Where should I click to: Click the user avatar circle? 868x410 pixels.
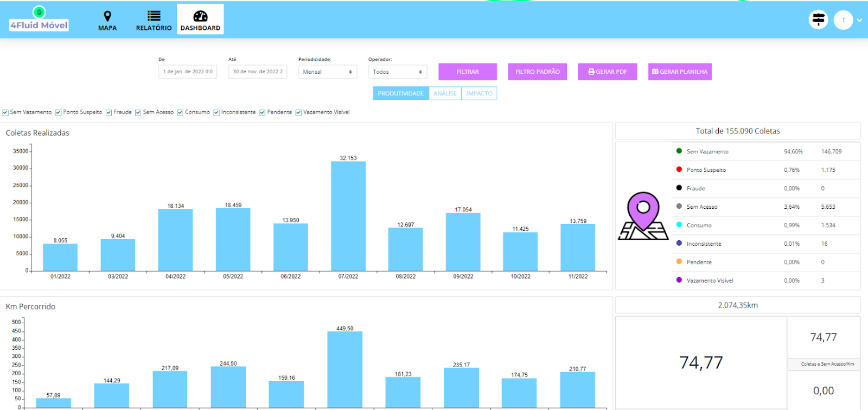click(x=843, y=20)
